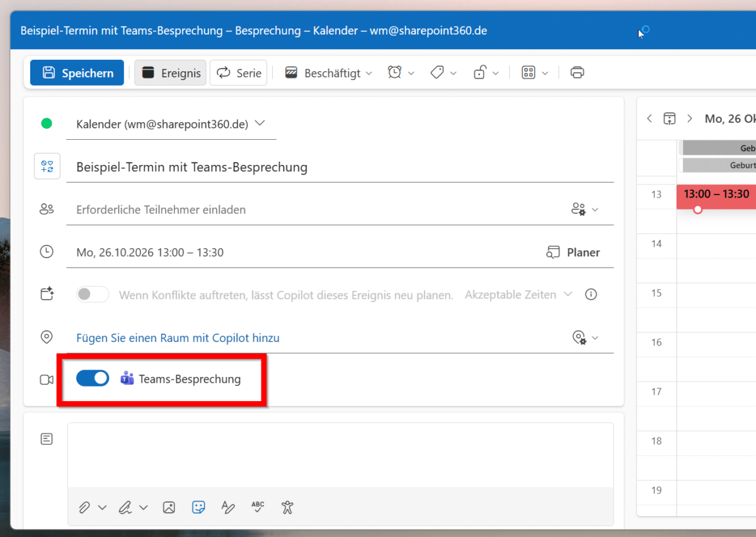This screenshot has height=537, width=756.
Task: Click the drawing pen editor icon
Action: point(228,507)
